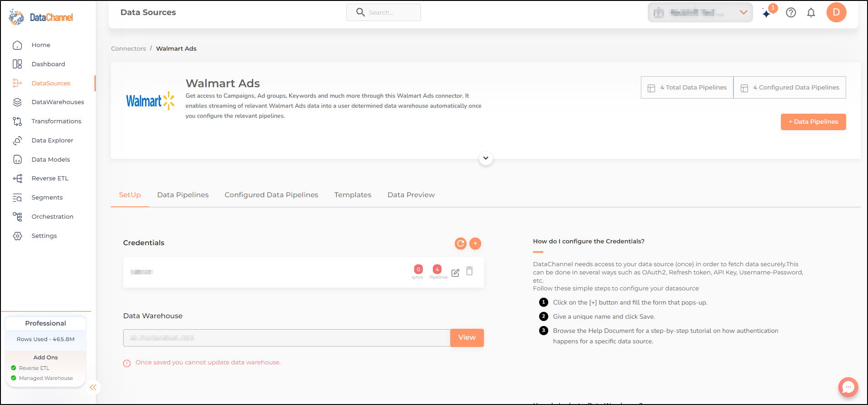868x405 pixels.
Task: Edit the saved credential
Action: (x=455, y=273)
